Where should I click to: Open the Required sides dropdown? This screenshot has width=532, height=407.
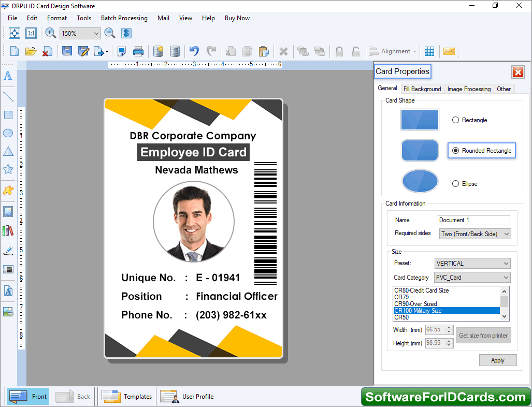click(x=475, y=234)
